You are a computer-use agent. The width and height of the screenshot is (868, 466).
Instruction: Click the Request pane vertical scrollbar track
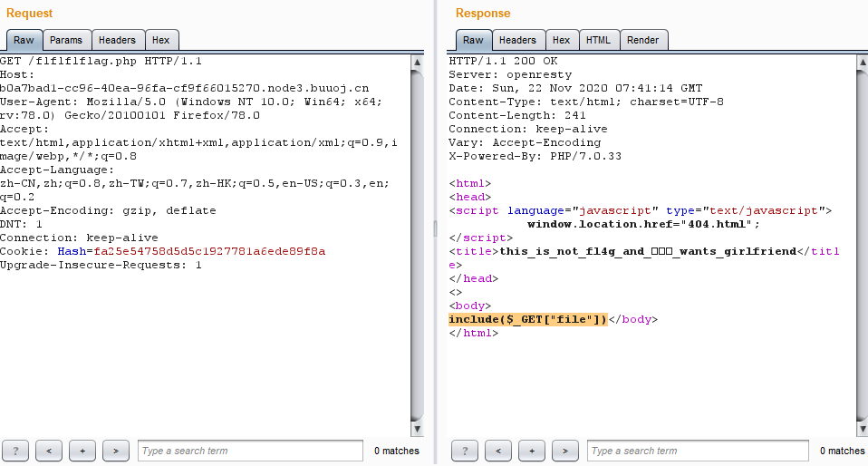click(418, 246)
